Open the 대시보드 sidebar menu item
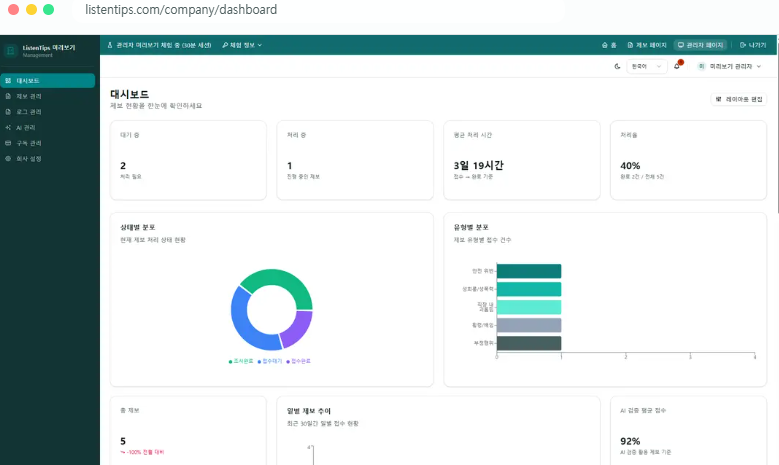Screen dimensions: 779x465 [48, 80]
